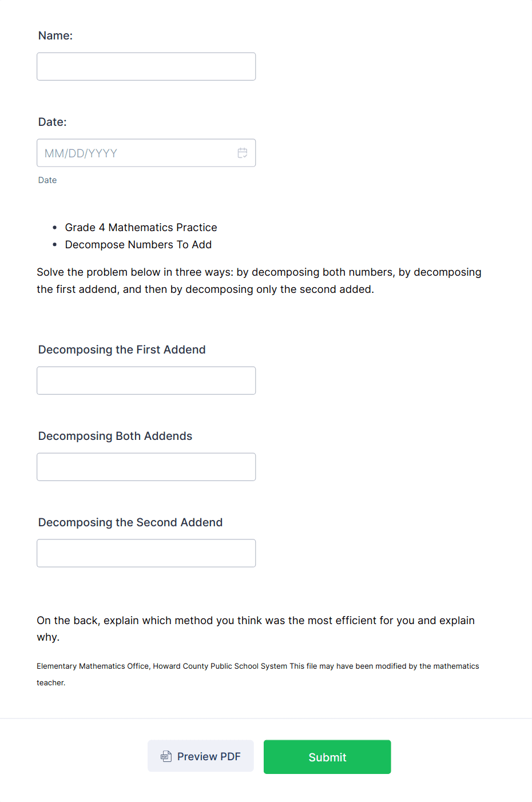Click the Decomposing the First Addend heading
Viewport: 532px width, 802px height.
[122, 350]
